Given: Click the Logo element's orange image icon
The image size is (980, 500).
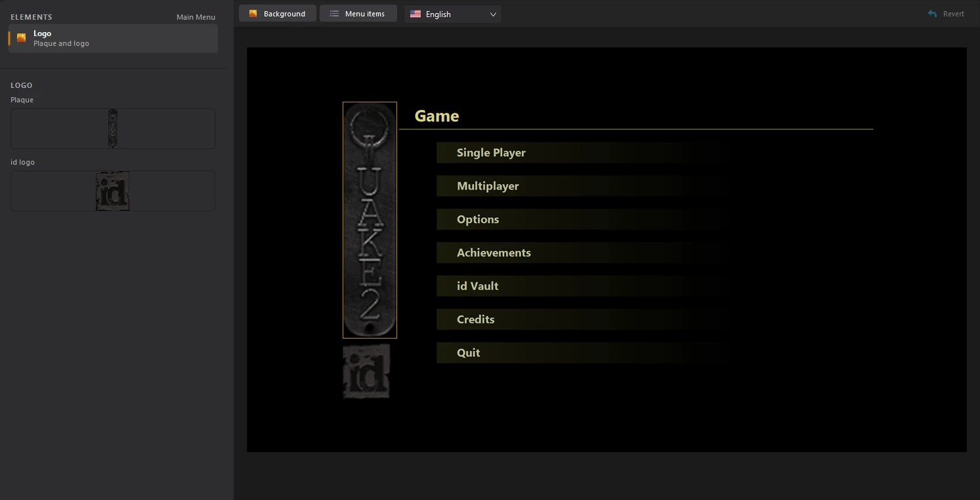Looking at the screenshot, I should (x=21, y=38).
